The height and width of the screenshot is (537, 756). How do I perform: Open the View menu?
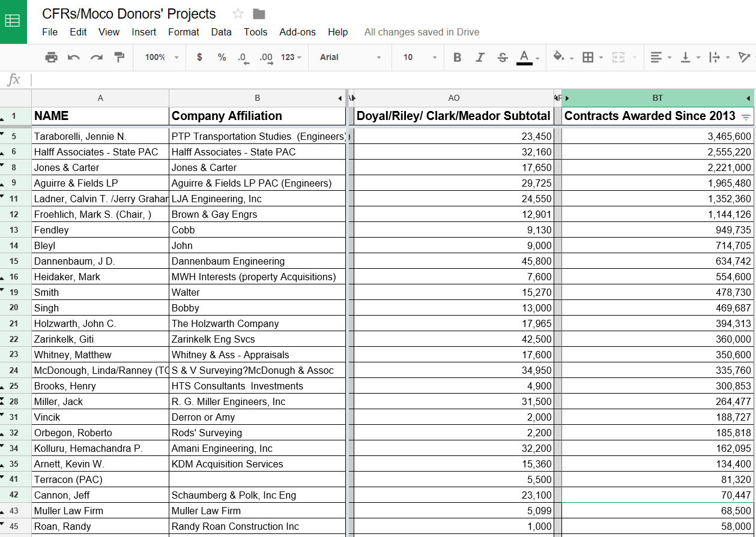click(109, 32)
